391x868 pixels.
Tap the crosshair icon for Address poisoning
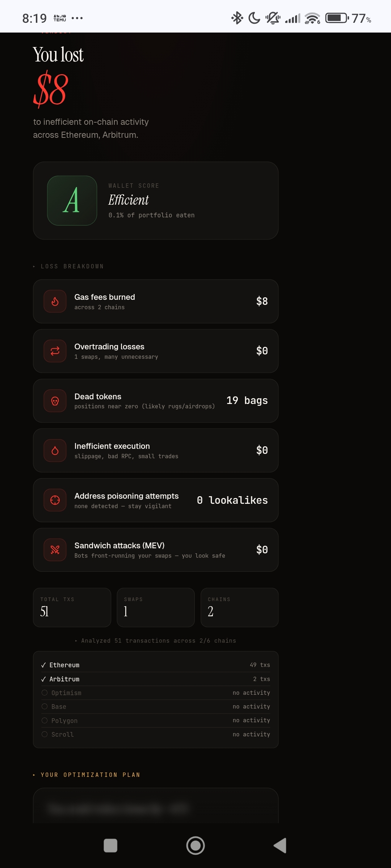55,500
